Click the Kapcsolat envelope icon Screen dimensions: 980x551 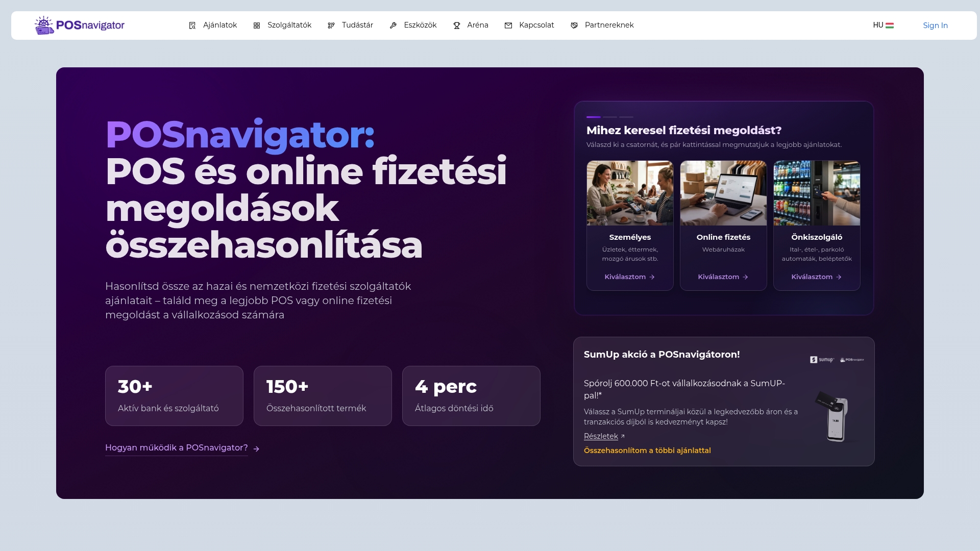pos(508,26)
